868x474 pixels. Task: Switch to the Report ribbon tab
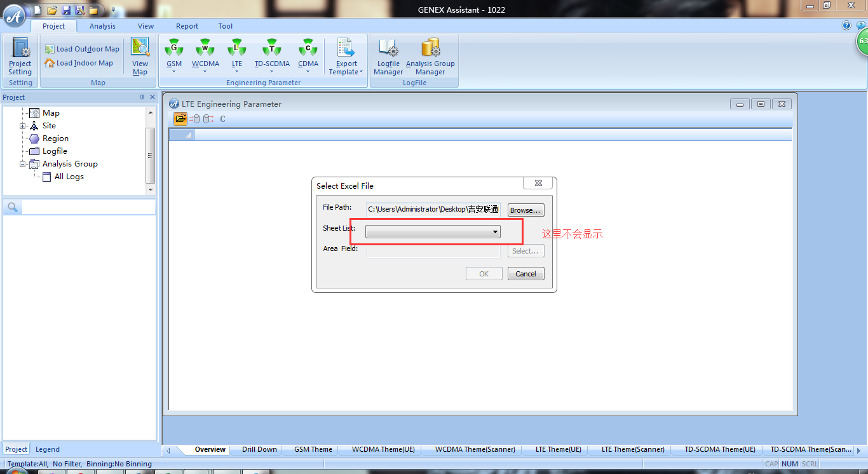[x=187, y=26]
